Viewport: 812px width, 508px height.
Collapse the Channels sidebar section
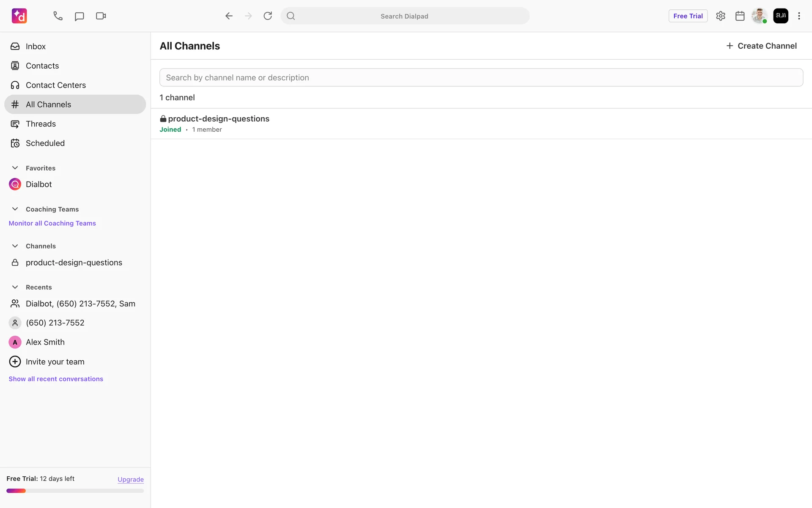coord(15,246)
